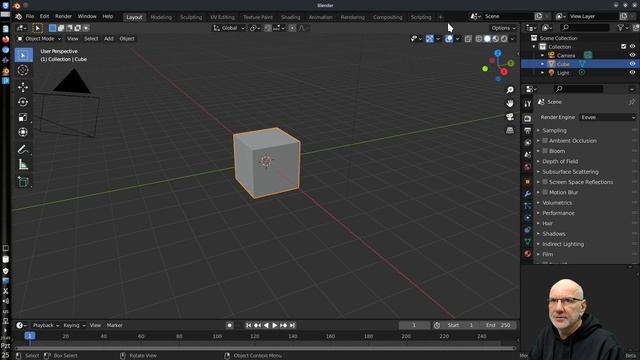Open the Render properties tab
This screenshot has height=360, width=640.
click(x=527, y=118)
